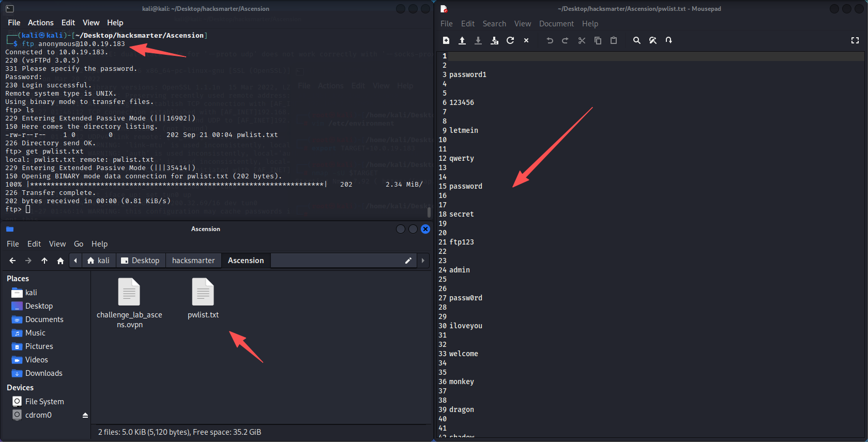
Task: Click the Find magnifier icon
Action: (637, 40)
